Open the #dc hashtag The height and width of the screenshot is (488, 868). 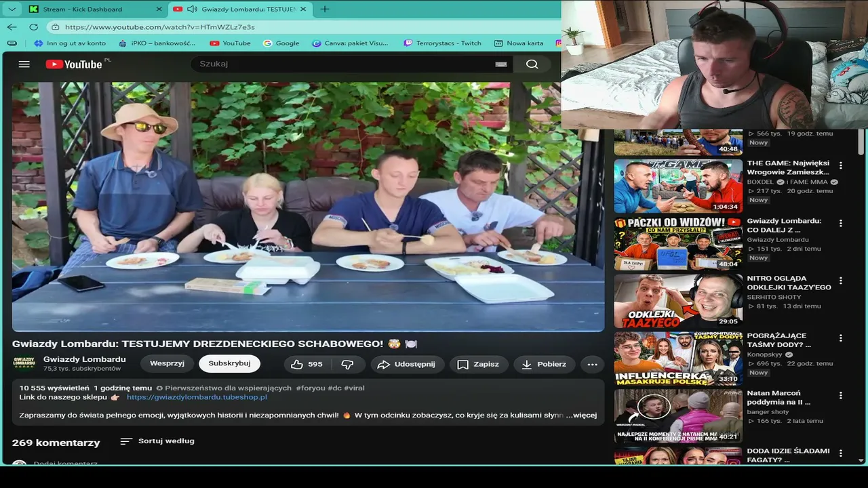pos(335,388)
